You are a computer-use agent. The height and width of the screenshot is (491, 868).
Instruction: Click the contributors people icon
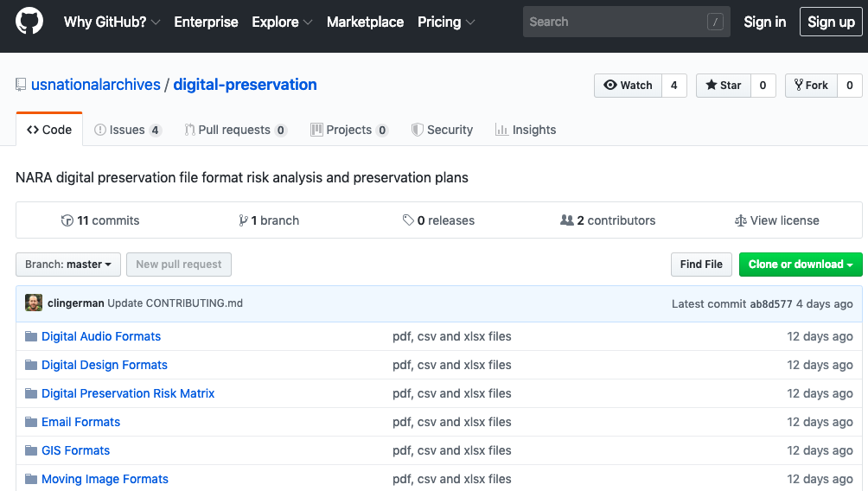pos(567,220)
